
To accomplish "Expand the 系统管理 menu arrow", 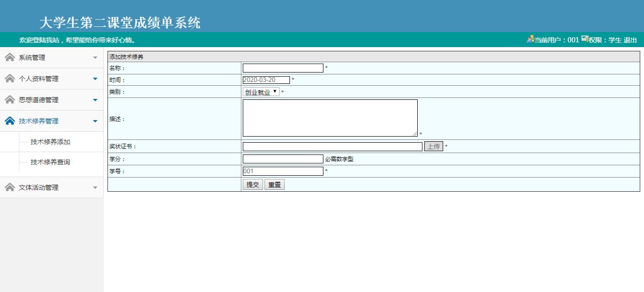I will [95, 58].
